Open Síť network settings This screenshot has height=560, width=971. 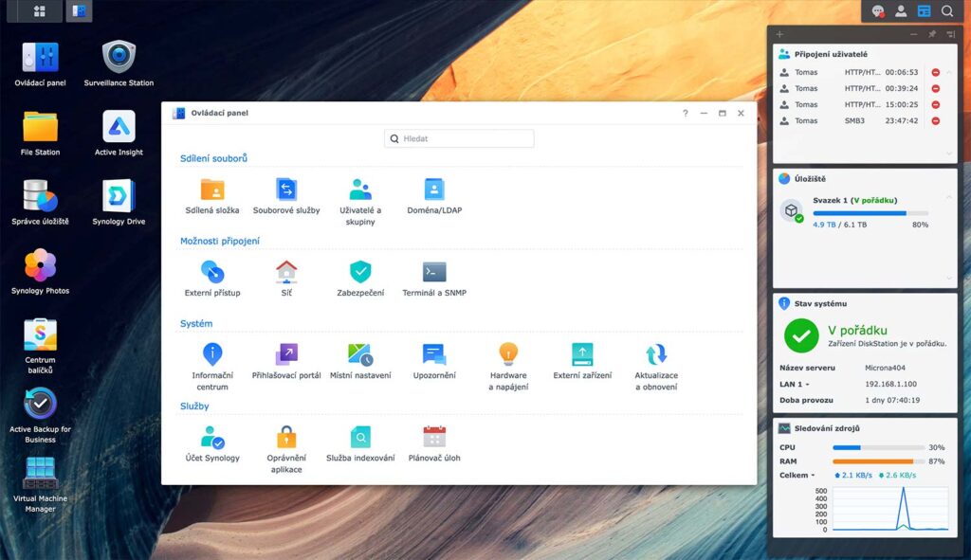click(x=286, y=280)
